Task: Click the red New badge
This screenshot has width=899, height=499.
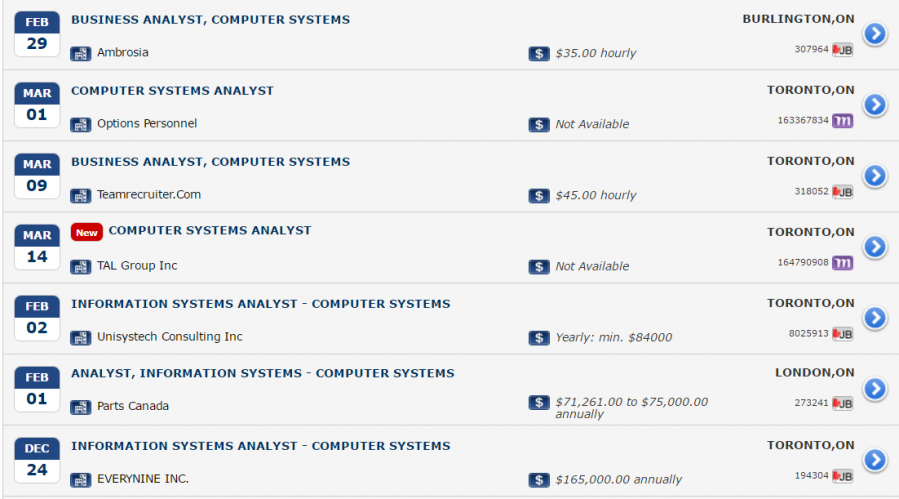Action: (87, 232)
